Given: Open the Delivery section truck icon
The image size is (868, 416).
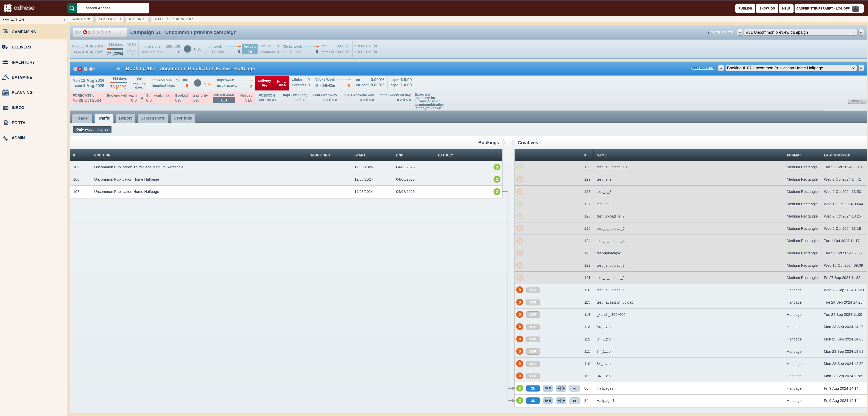Looking at the screenshot, I should click(5, 47).
